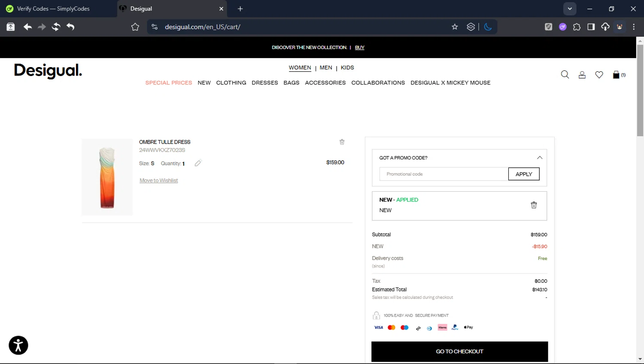Click the -$15.90 discount amount
Viewport: 644px width, 364px height.
540,247
